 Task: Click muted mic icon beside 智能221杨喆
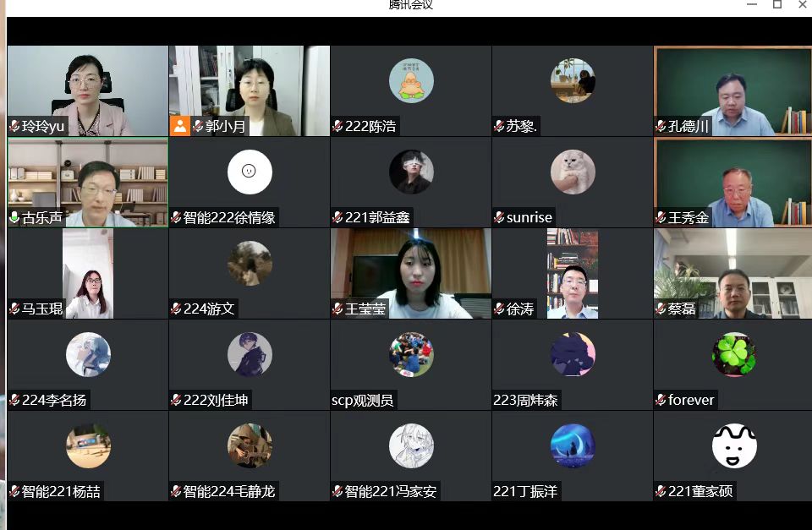point(14,491)
